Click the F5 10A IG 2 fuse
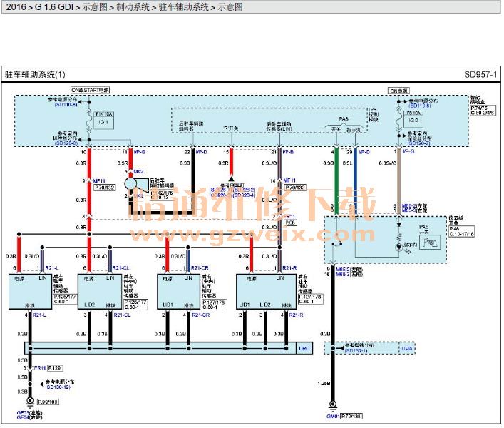 coord(413,119)
